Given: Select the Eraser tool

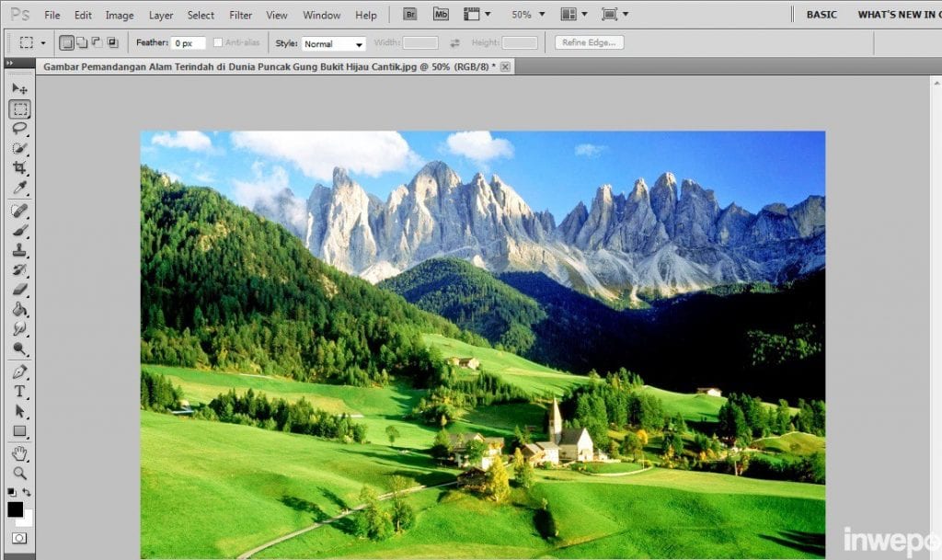Looking at the screenshot, I should pyautogui.click(x=19, y=290).
